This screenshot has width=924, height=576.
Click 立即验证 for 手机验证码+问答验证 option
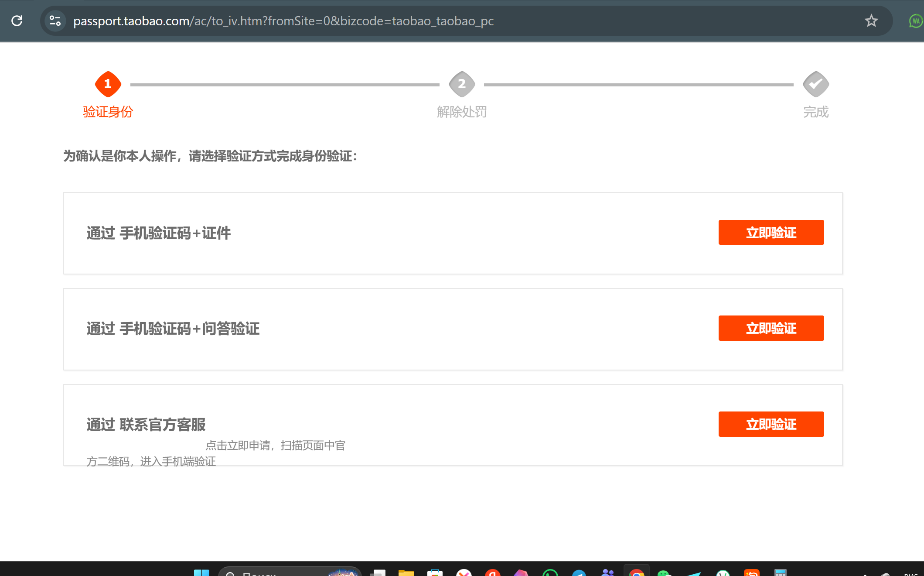point(771,328)
